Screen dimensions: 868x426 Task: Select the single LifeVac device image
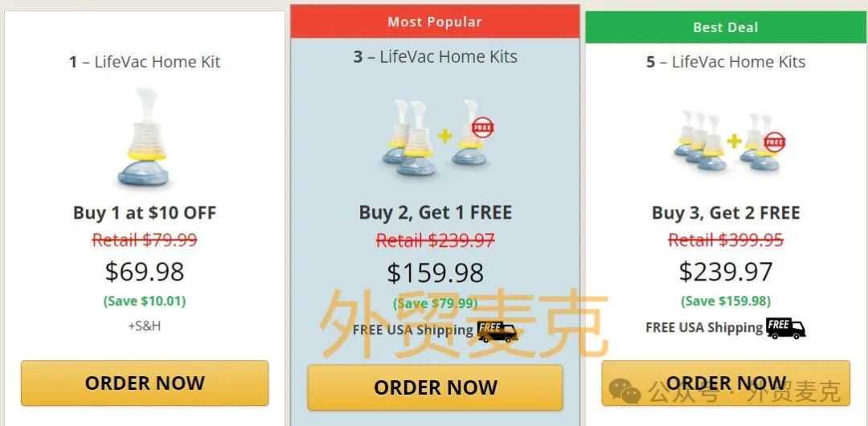pyautogui.click(x=143, y=137)
